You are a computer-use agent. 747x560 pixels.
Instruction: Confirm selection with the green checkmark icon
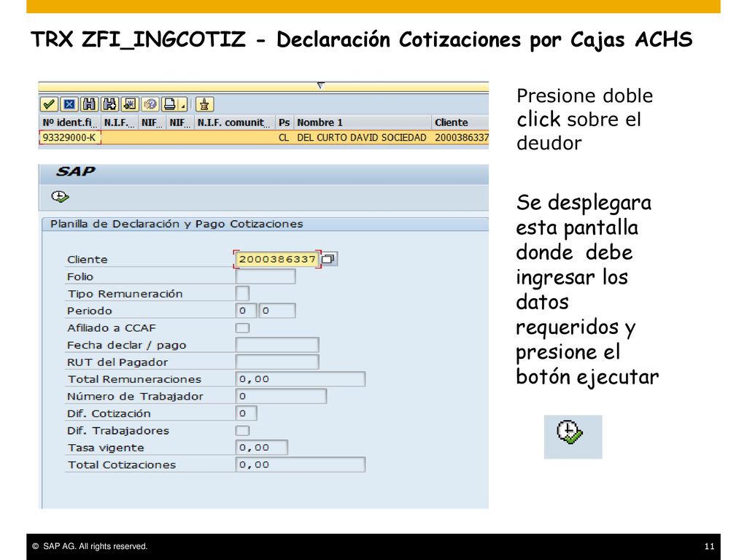tap(49, 104)
